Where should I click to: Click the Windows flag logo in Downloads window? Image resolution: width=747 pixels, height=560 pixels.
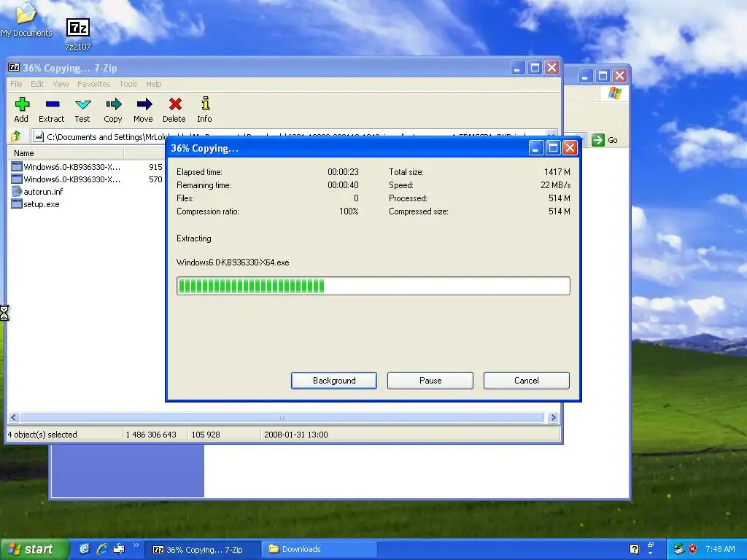coord(614,93)
